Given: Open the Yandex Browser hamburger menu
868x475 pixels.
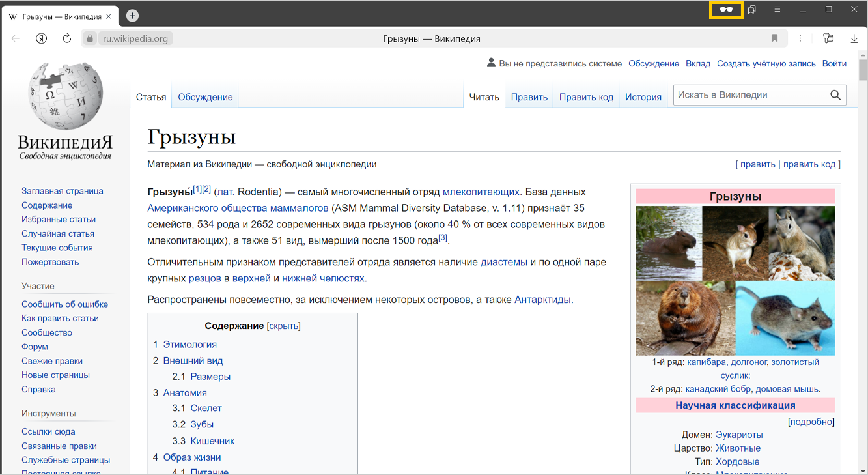Looking at the screenshot, I should pos(777,10).
